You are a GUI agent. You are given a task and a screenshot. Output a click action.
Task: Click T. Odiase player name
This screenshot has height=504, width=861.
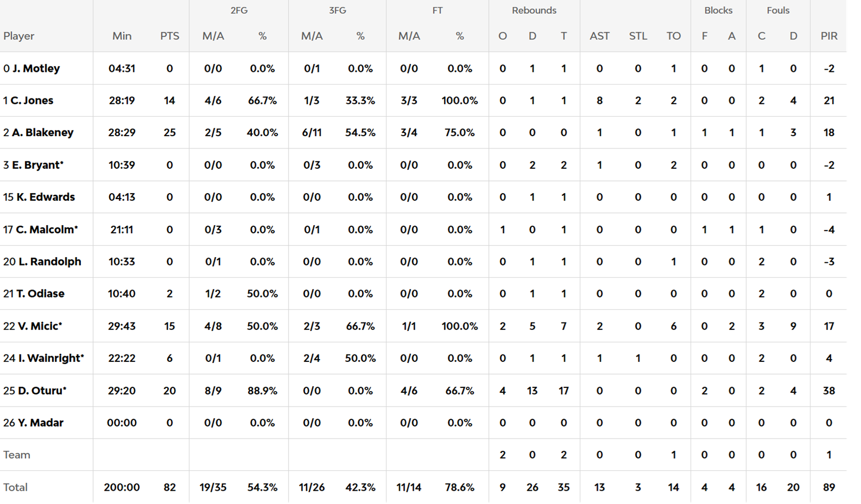pos(40,294)
